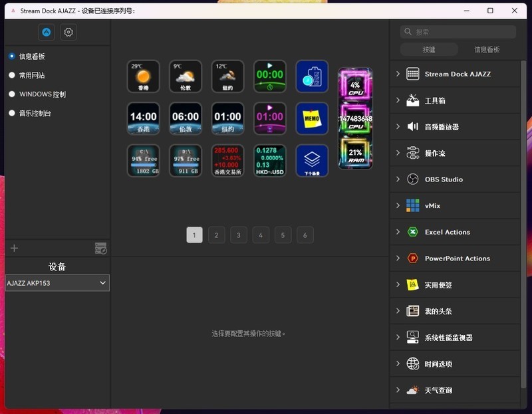Select the HKD to USD exchange key
Image resolution: width=532 pixels, height=414 pixels.
(270, 161)
